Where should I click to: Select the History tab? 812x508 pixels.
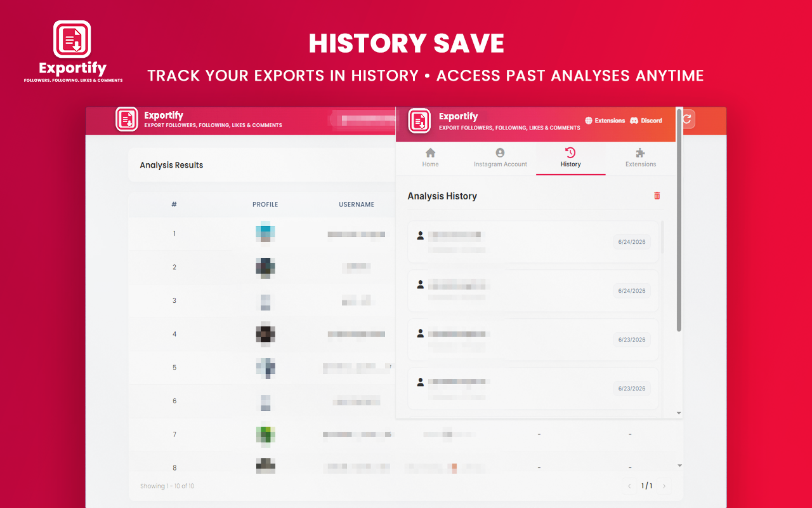(x=570, y=158)
